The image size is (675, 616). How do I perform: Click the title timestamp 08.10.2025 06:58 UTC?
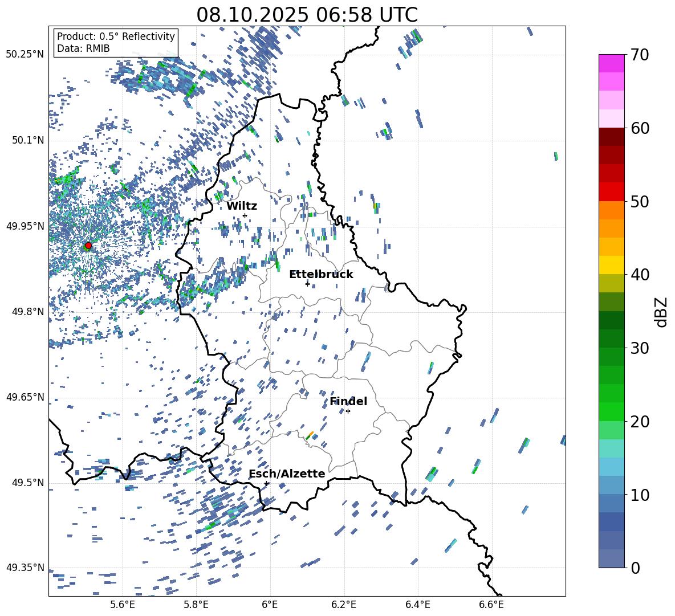pyautogui.click(x=307, y=15)
